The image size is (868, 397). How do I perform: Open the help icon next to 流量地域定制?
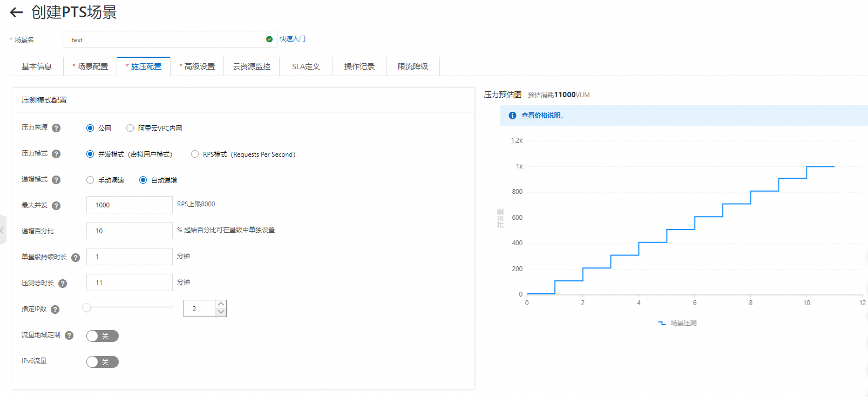tap(69, 335)
